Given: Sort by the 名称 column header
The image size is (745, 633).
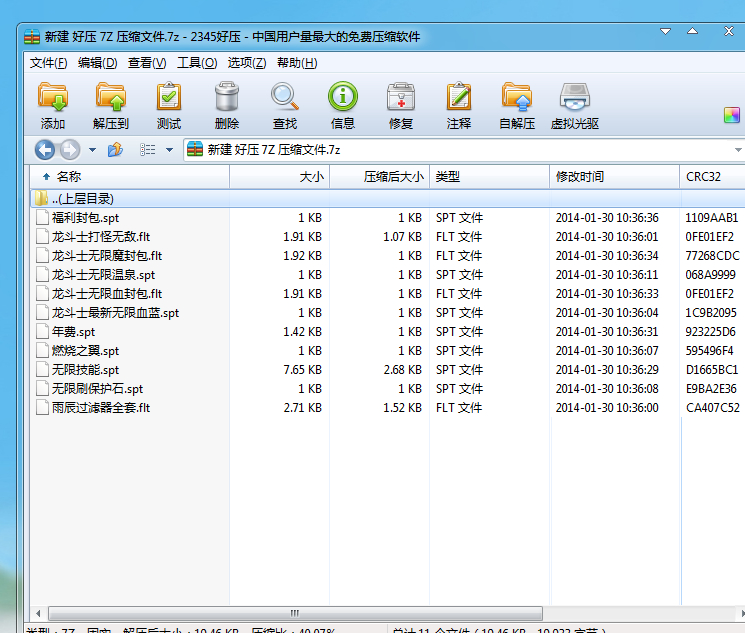Looking at the screenshot, I should pos(130,177).
